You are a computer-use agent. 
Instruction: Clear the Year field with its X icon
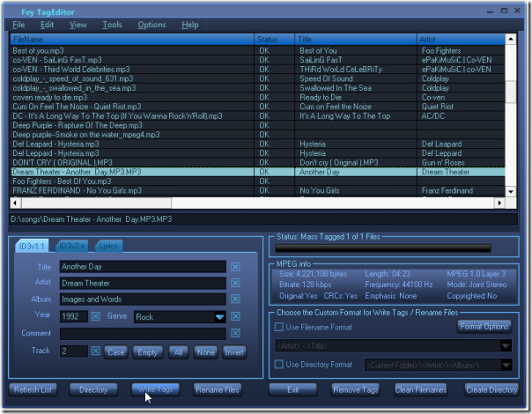[x=96, y=316]
